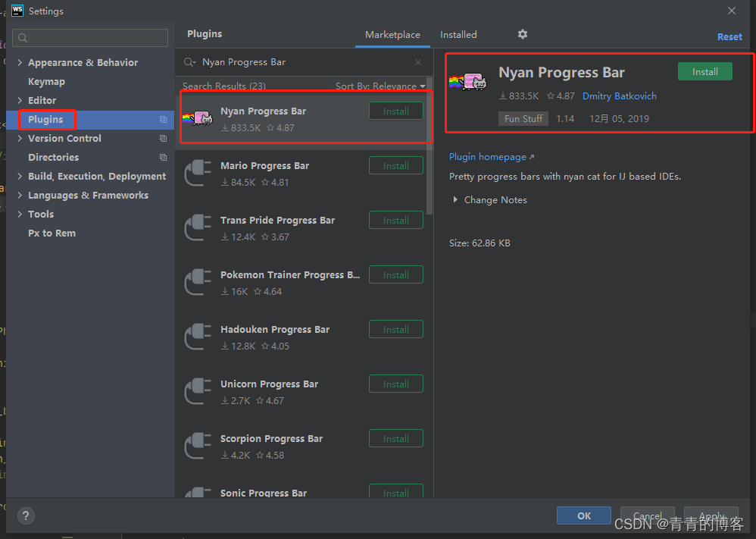The height and width of the screenshot is (539, 756).
Task: Click the Nyan cat icon in results list
Action: click(198, 118)
